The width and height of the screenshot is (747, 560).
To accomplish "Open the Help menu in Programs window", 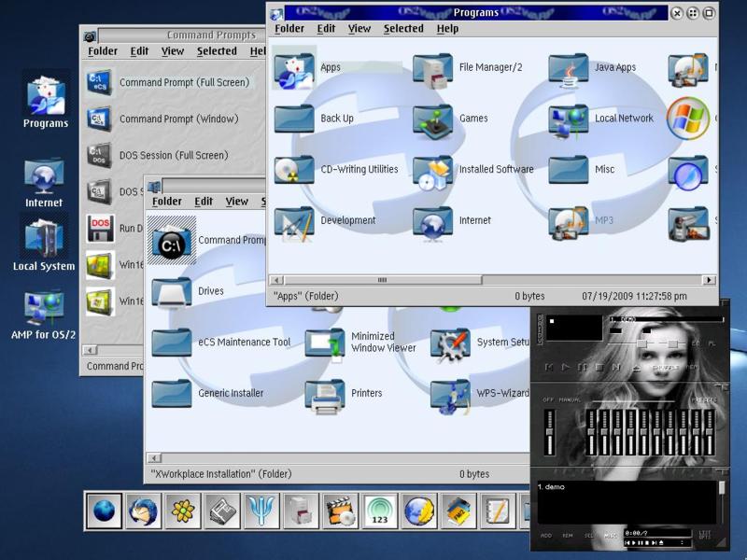I will (447, 29).
